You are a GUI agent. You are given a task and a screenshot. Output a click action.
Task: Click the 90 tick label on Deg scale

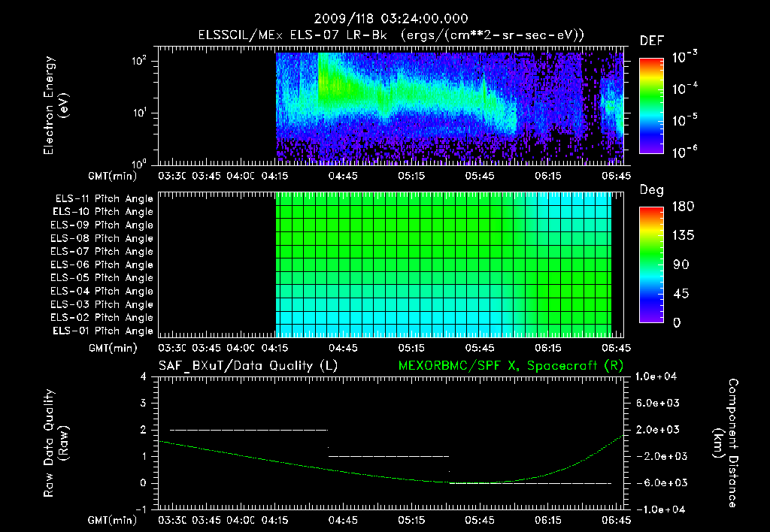(681, 264)
